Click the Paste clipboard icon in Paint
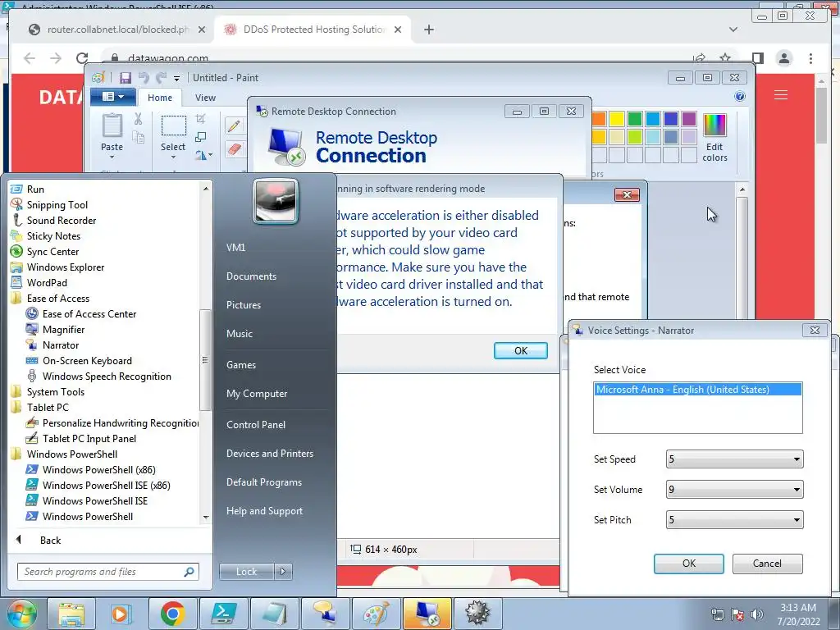This screenshot has height=630, width=840. tap(112, 126)
